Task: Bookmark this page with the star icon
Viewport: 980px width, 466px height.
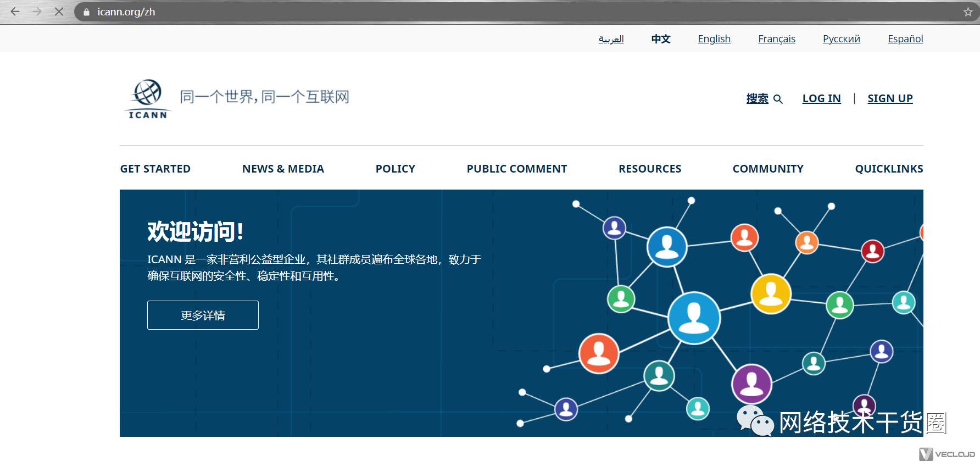Action: [968, 12]
